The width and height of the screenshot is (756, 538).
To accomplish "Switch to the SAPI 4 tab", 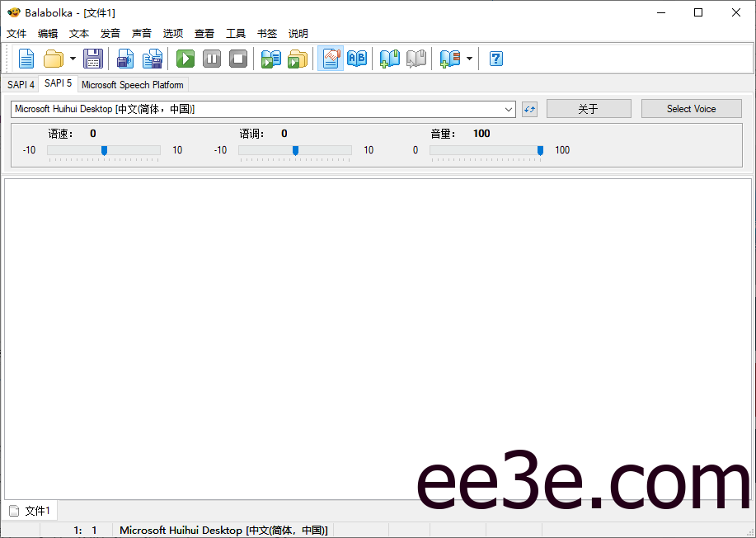I will tap(20, 83).
